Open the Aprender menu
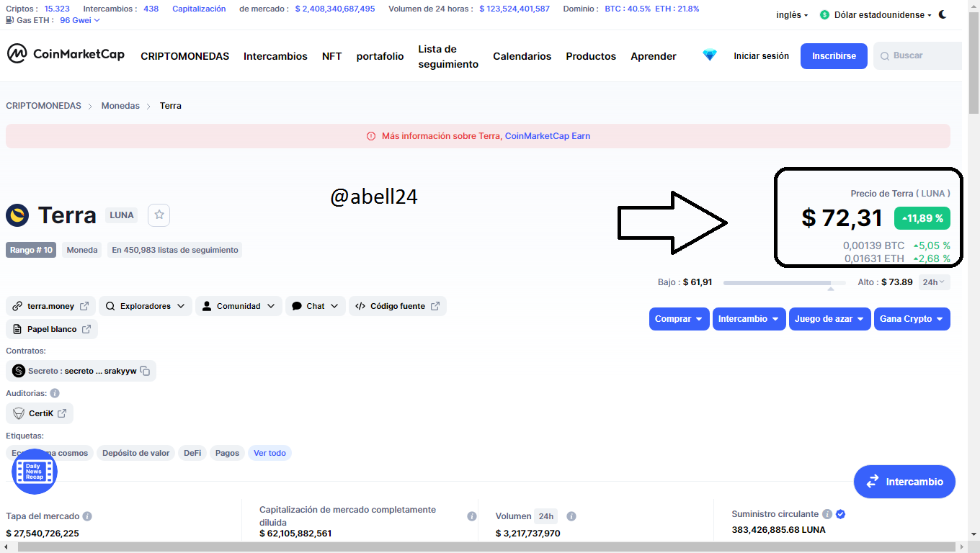 click(654, 56)
